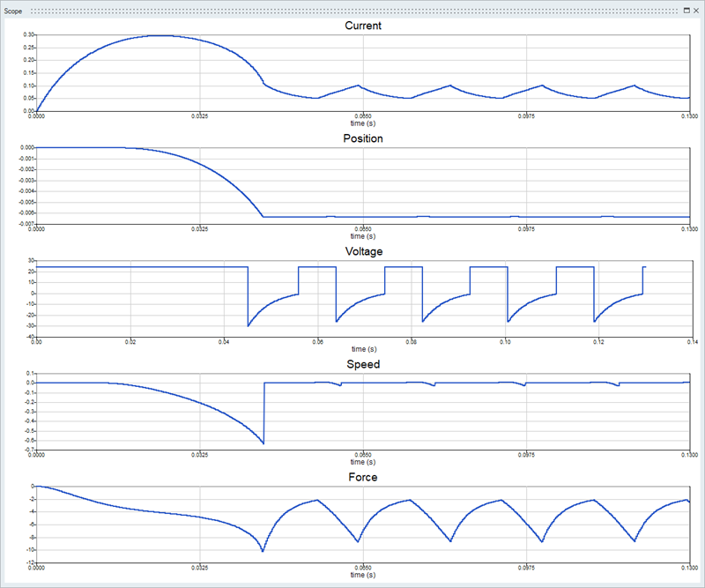Click the Scope panel title label
This screenshot has height=588, width=705.
(15, 11)
